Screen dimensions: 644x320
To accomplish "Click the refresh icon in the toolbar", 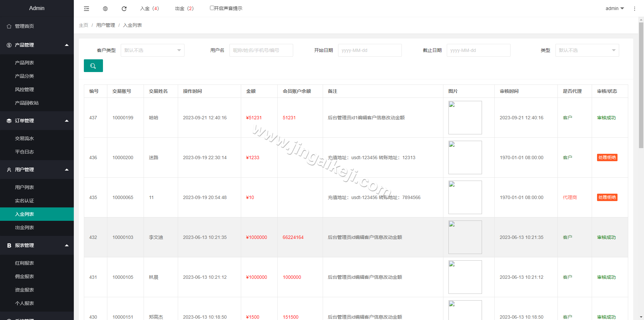I will (124, 8).
